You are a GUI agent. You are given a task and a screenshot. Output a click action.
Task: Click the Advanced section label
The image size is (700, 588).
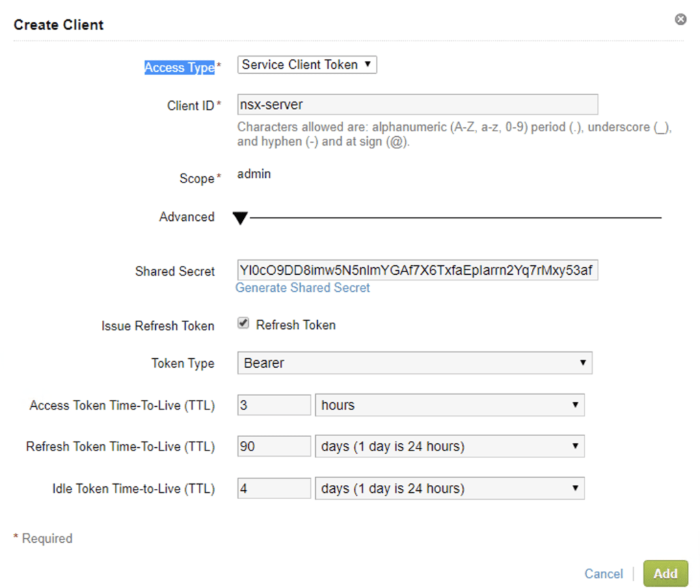[x=187, y=217]
